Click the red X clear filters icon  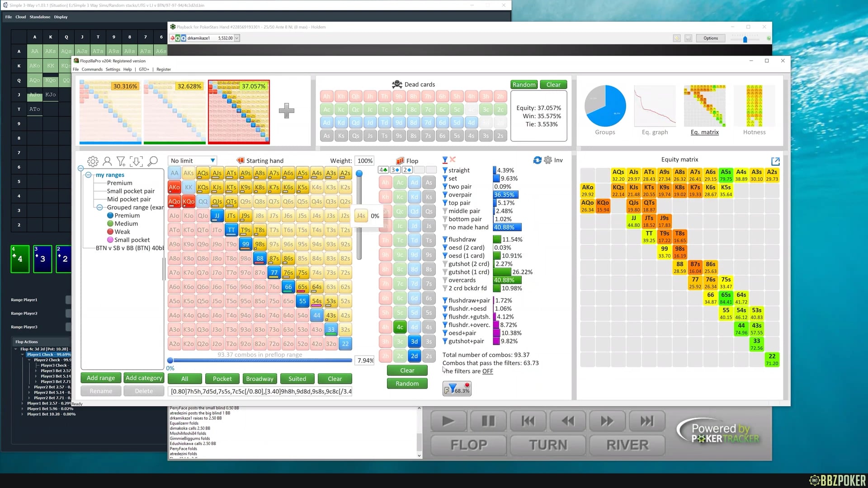click(453, 160)
